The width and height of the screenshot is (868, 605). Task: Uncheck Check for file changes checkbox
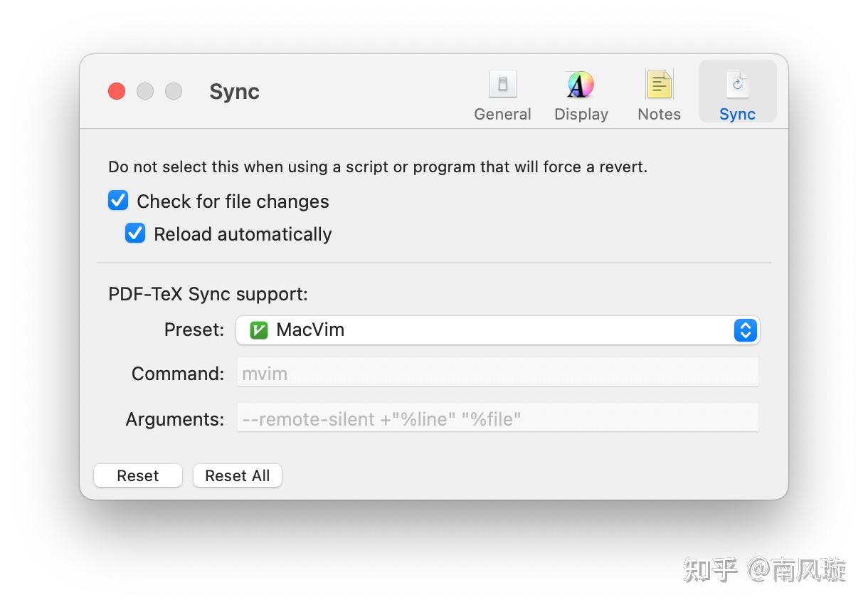pyautogui.click(x=118, y=201)
